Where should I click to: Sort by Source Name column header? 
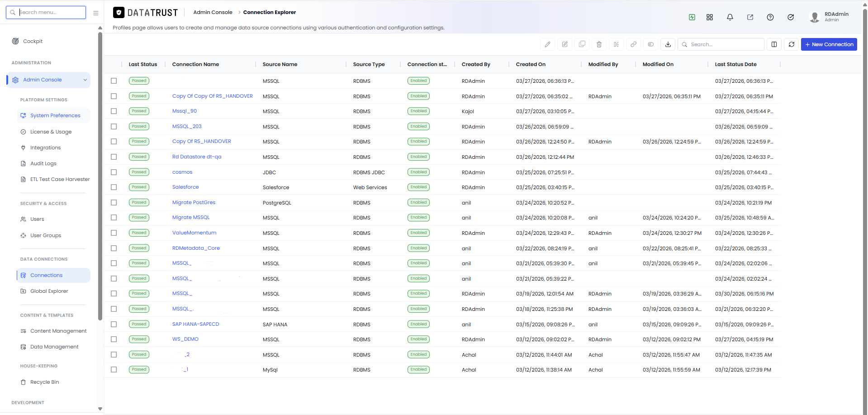[x=280, y=64]
